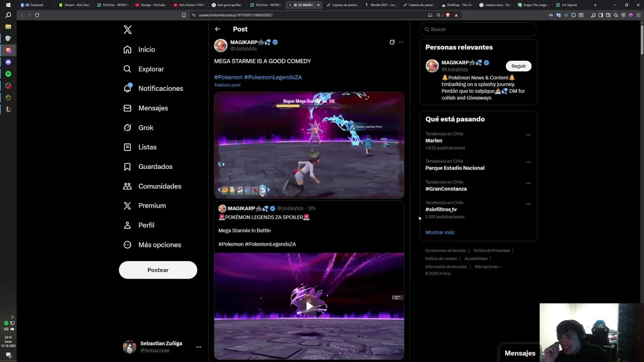The width and height of the screenshot is (644, 362).
Task: Open the browser extensions puzzle icon
Action: pos(574,15)
